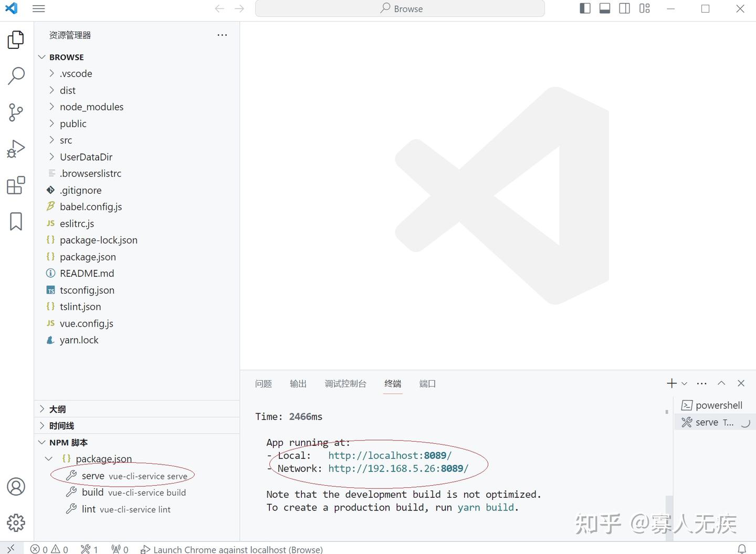Toggle the terminal panel maximize chevron

[x=721, y=383]
